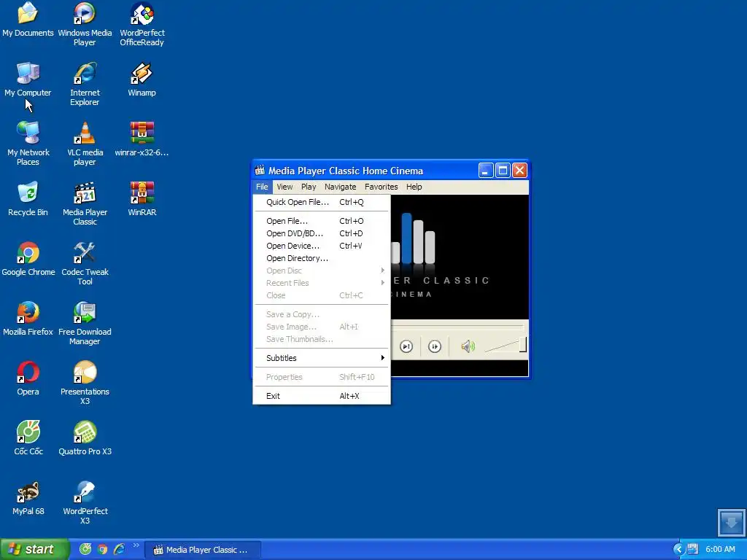Choose Open Directory... menu entry
747x560 pixels.
tap(322, 258)
